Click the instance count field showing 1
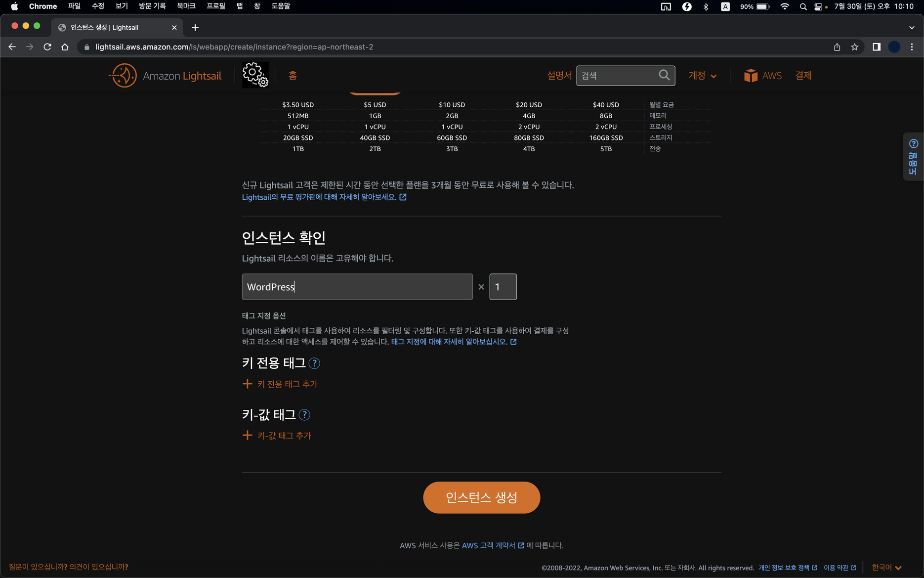 503,287
